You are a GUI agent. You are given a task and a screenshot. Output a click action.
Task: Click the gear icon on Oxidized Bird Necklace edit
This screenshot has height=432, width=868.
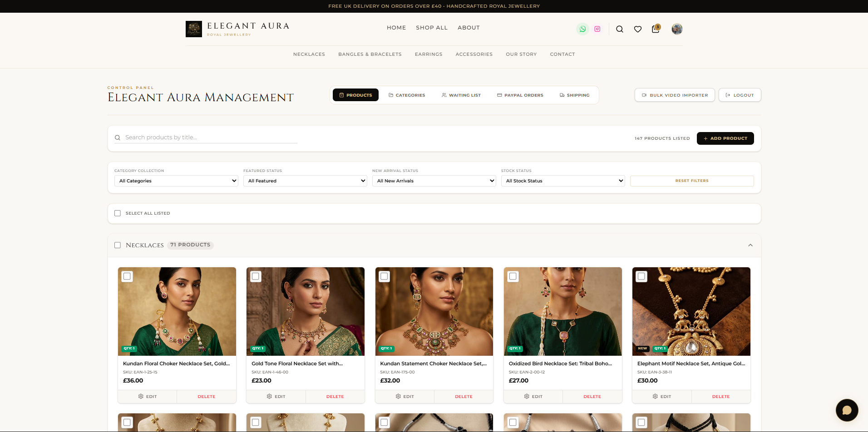(x=527, y=397)
